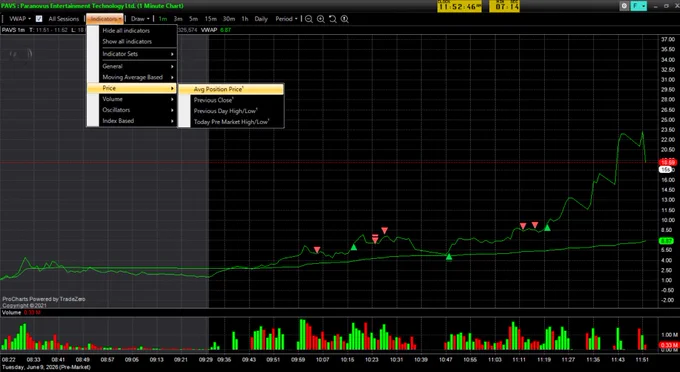Click the Volume panel label
This screenshot has width=680, height=372.
pos(11,312)
